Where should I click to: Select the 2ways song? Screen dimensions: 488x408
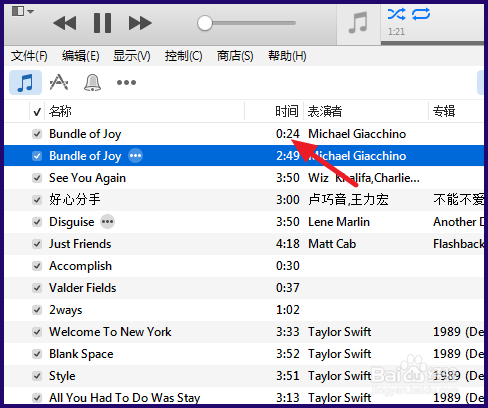66,310
